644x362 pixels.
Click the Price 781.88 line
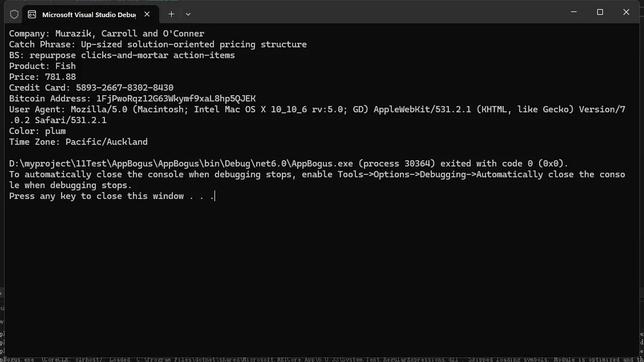(42, 77)
